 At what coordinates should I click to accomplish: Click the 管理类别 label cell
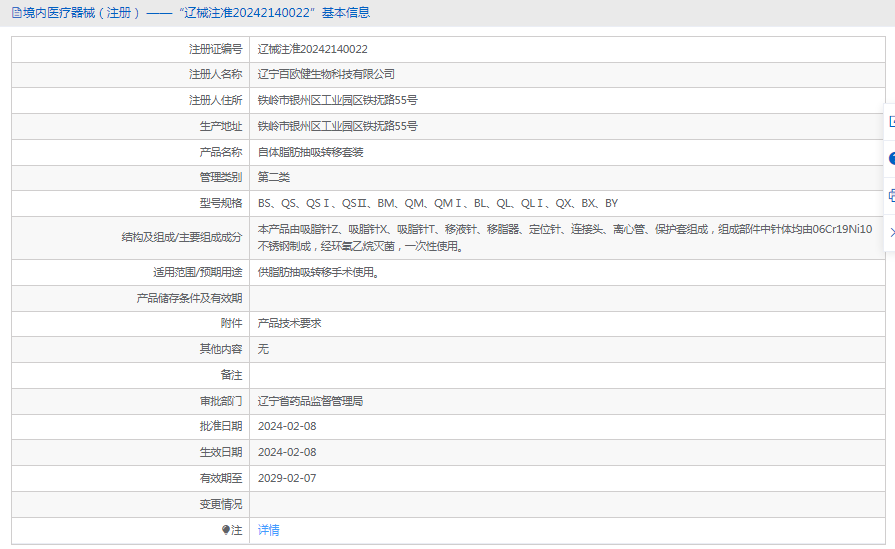pos(131,177)
